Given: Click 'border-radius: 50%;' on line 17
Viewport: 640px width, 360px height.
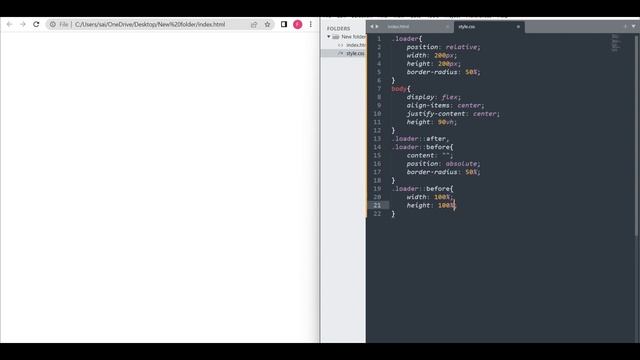Looking at the screenshot, I should pos(443,172).
